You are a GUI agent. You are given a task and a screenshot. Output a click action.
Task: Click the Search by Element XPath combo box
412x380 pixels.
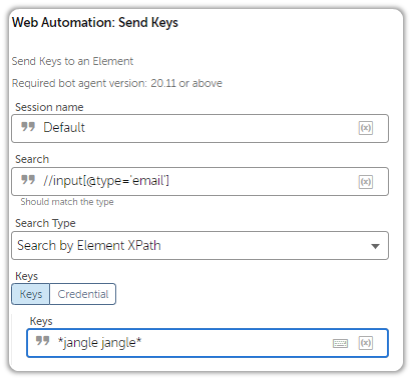coord(200,246)
